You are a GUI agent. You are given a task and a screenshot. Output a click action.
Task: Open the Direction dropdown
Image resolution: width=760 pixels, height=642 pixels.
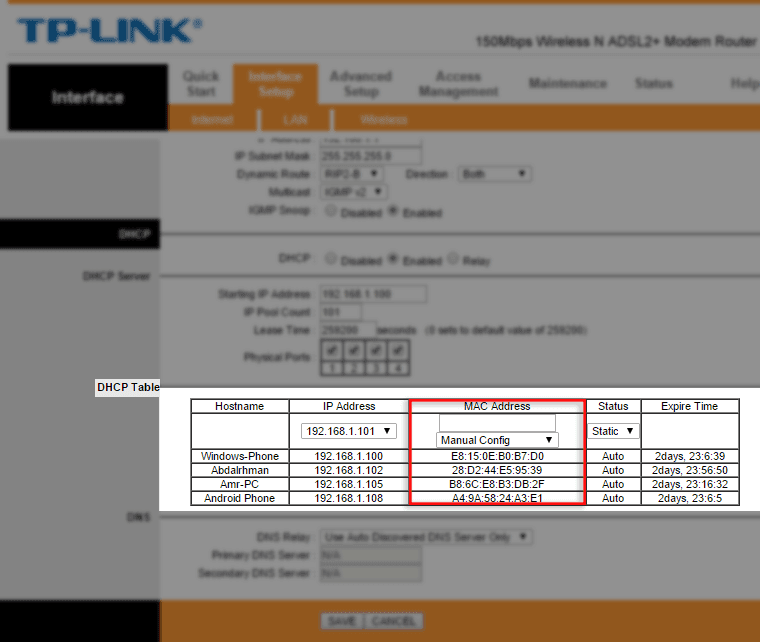[x=494, y=174]
